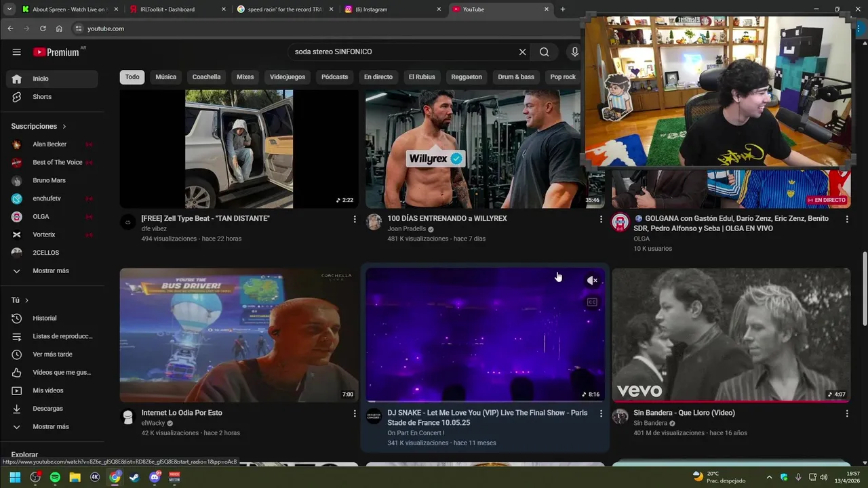Screen dimensions: 868x488
Task: Open options menu for Zell Type Beat video
Action: [354, 219]
